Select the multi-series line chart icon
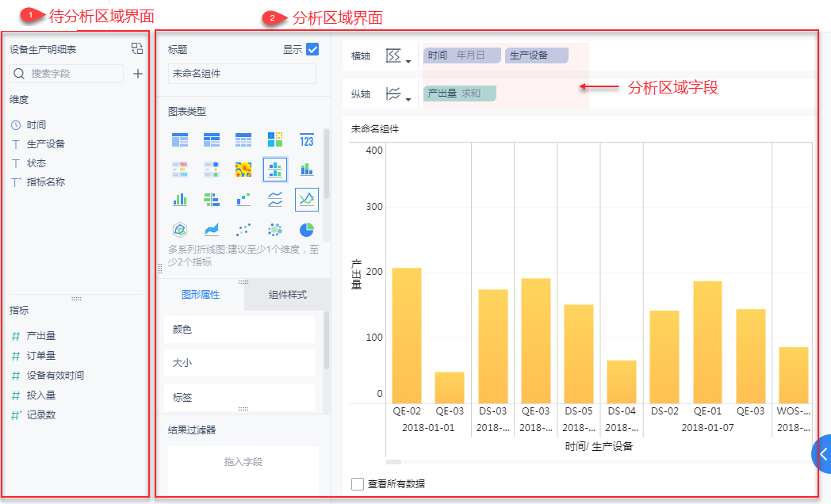831x504 pixels. (306, 200)
